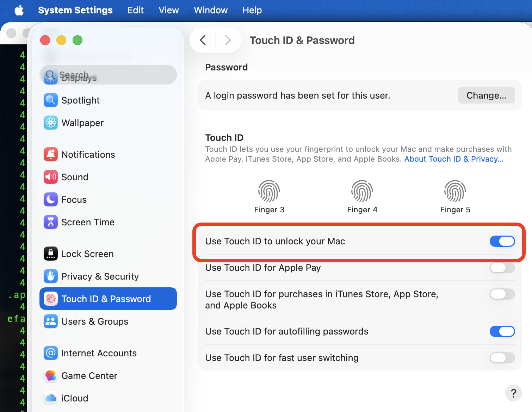
Task: Disable Touch ID to unlock your Mac
Action: coord(502,241)
